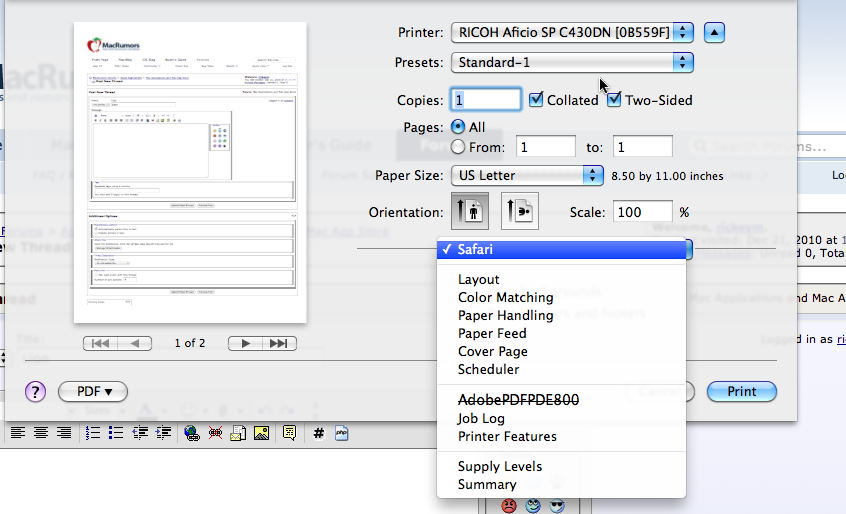The height and width of the screenshot is (514, 846).
Task: Open the Paper Size dropdown
Action: 527,175
